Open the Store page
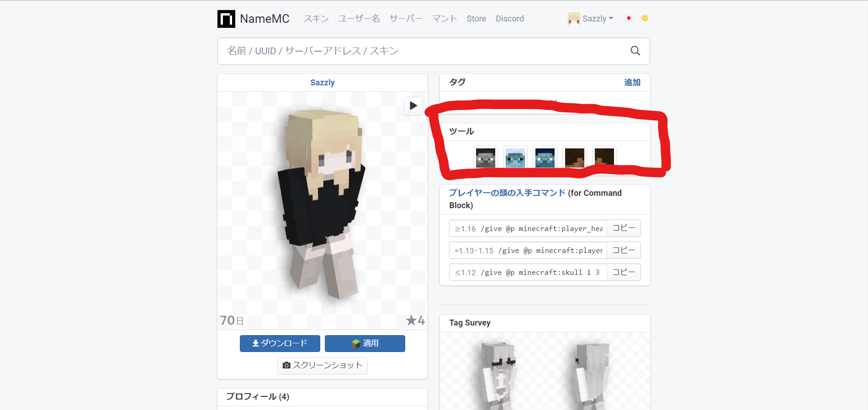Viewport: 868px width, 410px height. pos(476,19)
